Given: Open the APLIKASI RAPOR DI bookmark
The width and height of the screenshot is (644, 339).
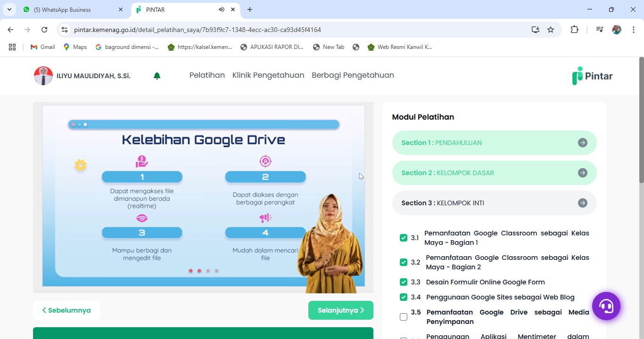Looking at the screenshot, I should [272, 47].
